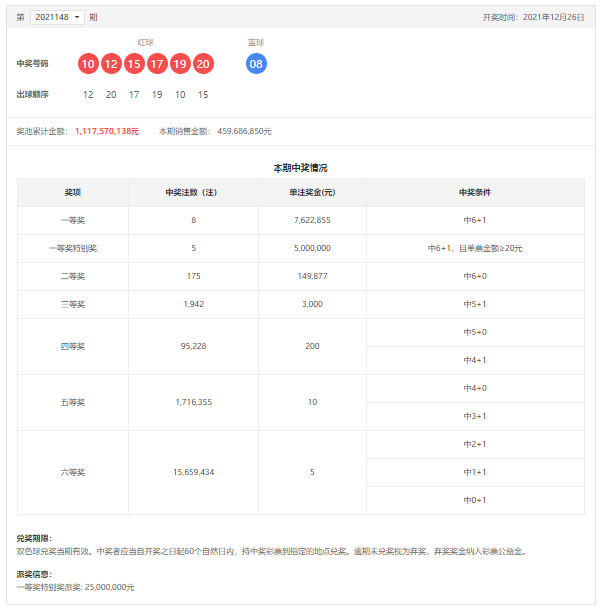This screenshot has width=602, height=610.
Task: Click the 六等奖 row label
Action: 73,472
